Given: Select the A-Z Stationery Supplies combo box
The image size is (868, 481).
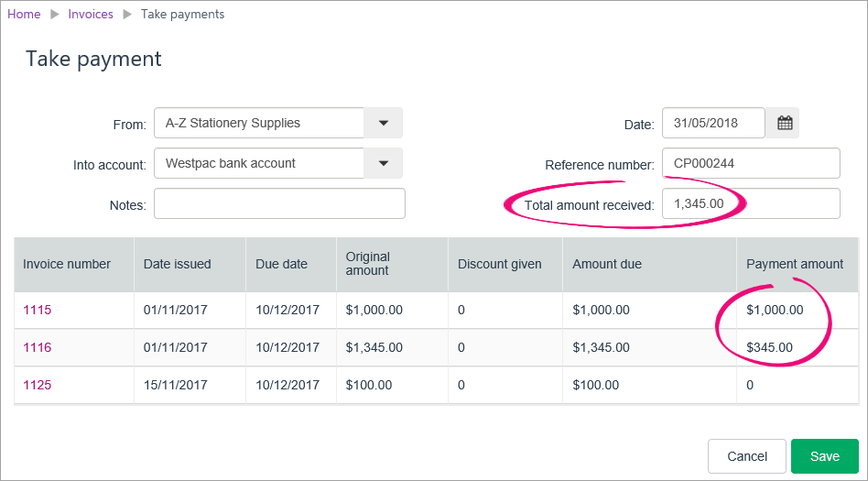Looking at the screenshot, I should 259,123.
